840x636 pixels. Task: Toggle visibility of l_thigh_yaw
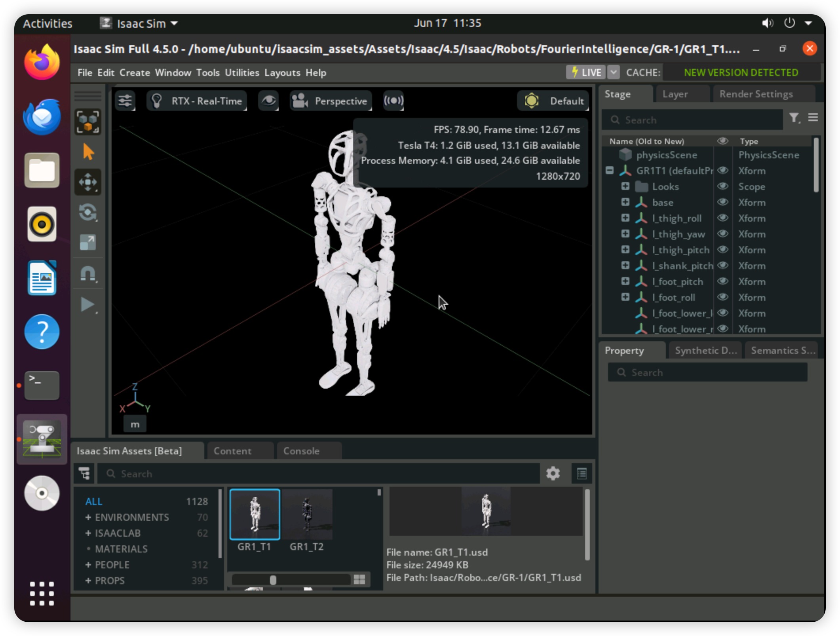click(x=723, y=234)
